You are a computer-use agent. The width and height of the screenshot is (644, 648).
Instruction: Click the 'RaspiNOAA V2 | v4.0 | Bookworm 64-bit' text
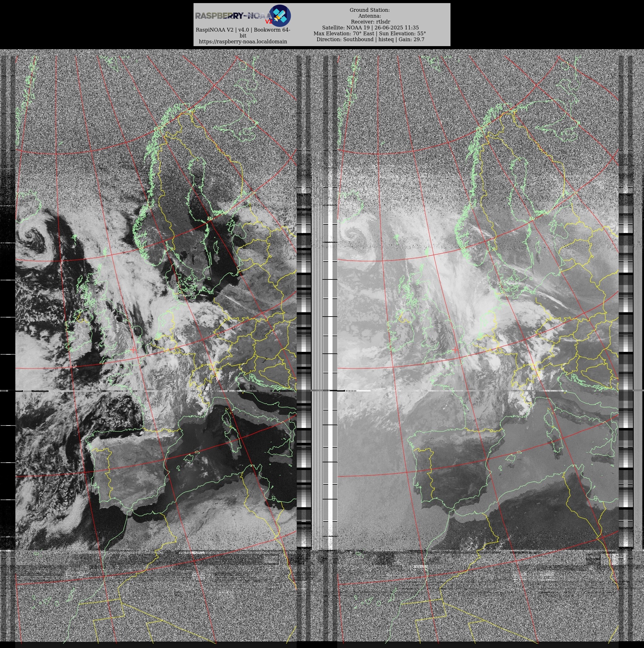pyautogui.click(x=243, y=32)
